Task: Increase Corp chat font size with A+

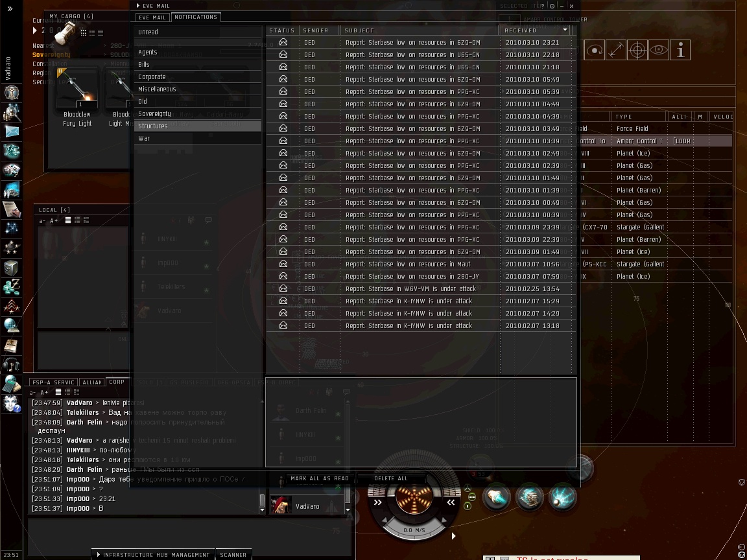Action: (x=44, y=392)
